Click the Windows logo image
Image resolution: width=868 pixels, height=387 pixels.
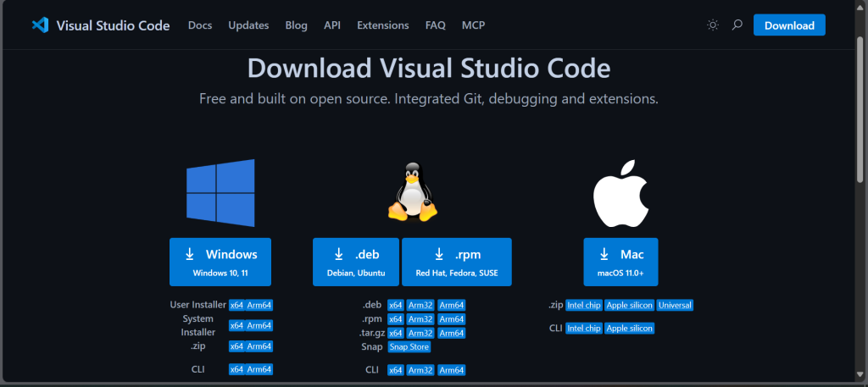(x=220, y=193)
